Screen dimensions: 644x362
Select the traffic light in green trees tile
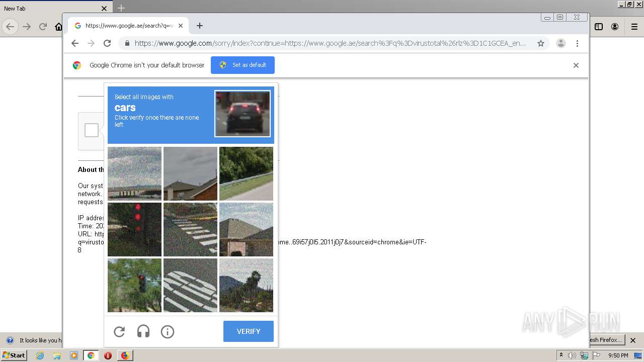click(134, 285)
